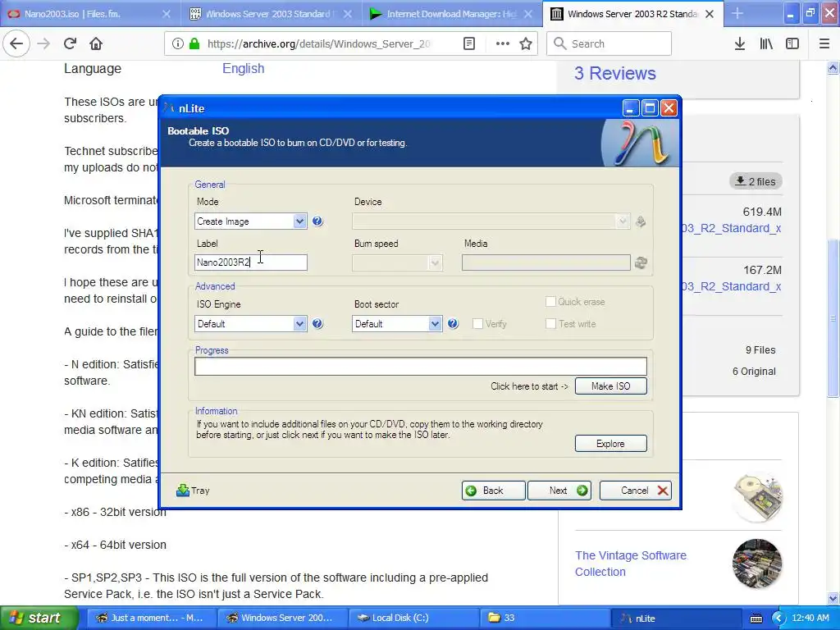Click the English language link
Viewport: 840px width, 630px height.
(243, 69)
